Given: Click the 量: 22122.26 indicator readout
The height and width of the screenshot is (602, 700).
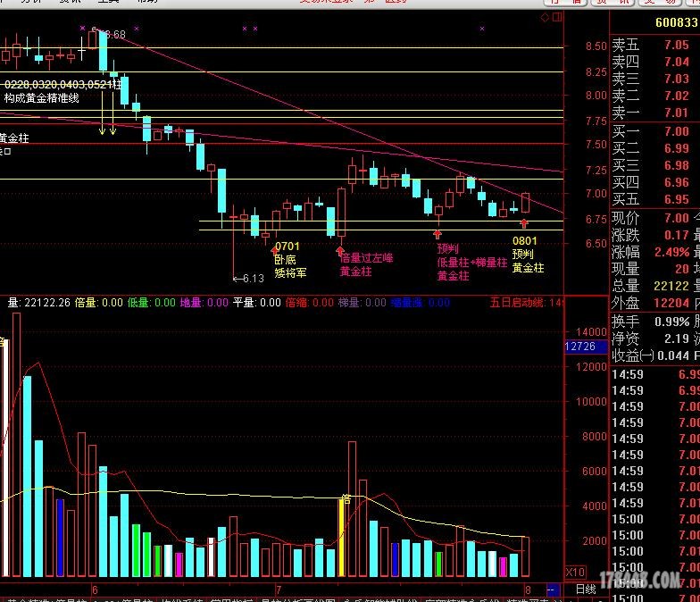Looking at the screenshot, I should 39,303.
